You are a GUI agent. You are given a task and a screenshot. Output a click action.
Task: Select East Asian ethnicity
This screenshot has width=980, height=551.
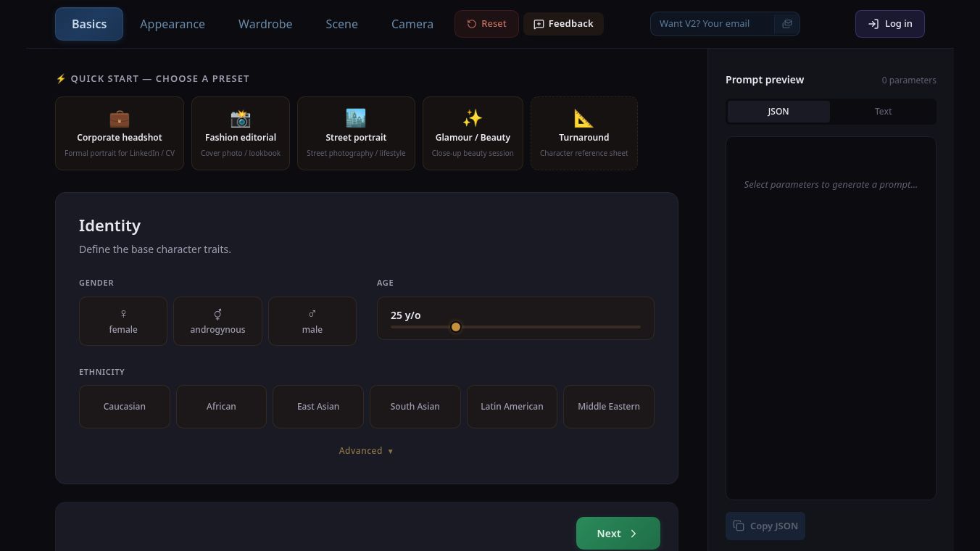(318, 407)
